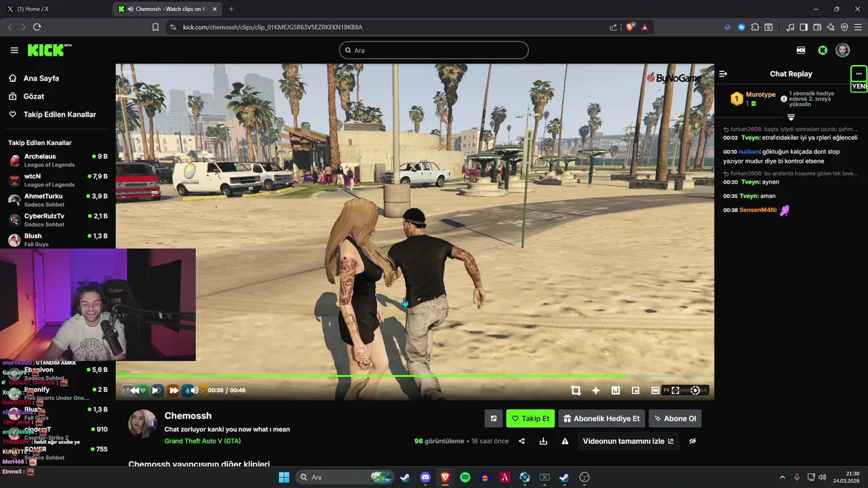
Task: Click the sparkle icon in player controls
Action: (595, 390)
